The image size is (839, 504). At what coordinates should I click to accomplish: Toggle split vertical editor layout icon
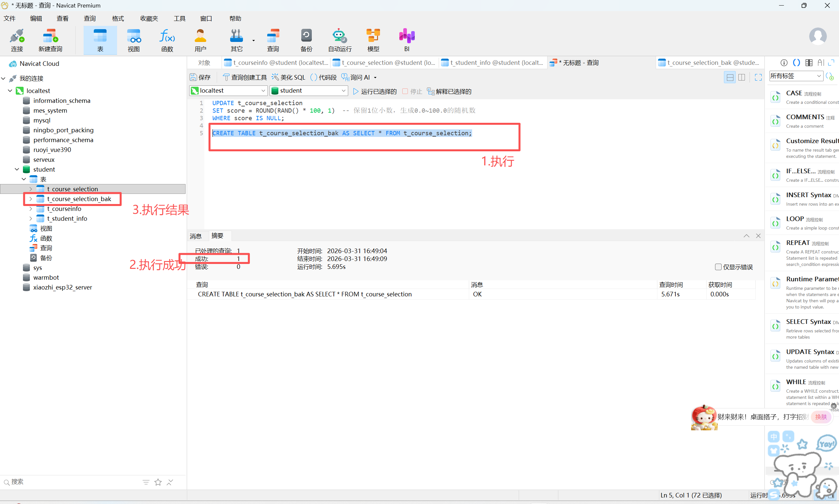[741, 77]
